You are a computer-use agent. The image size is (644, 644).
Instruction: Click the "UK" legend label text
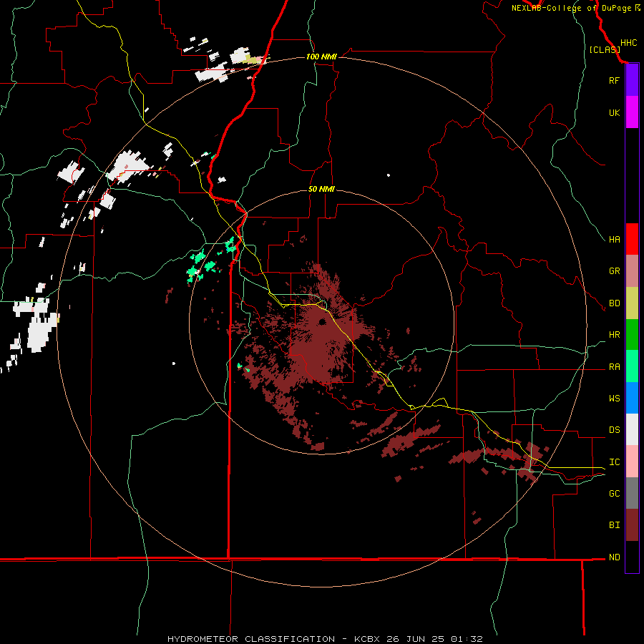click(x=614, y=112)
